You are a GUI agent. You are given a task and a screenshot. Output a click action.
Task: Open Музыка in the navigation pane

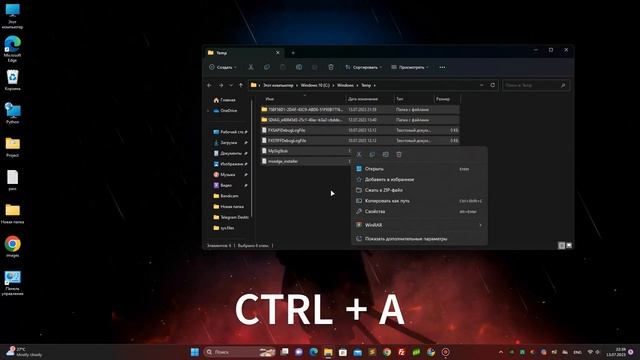pos(227,175)
